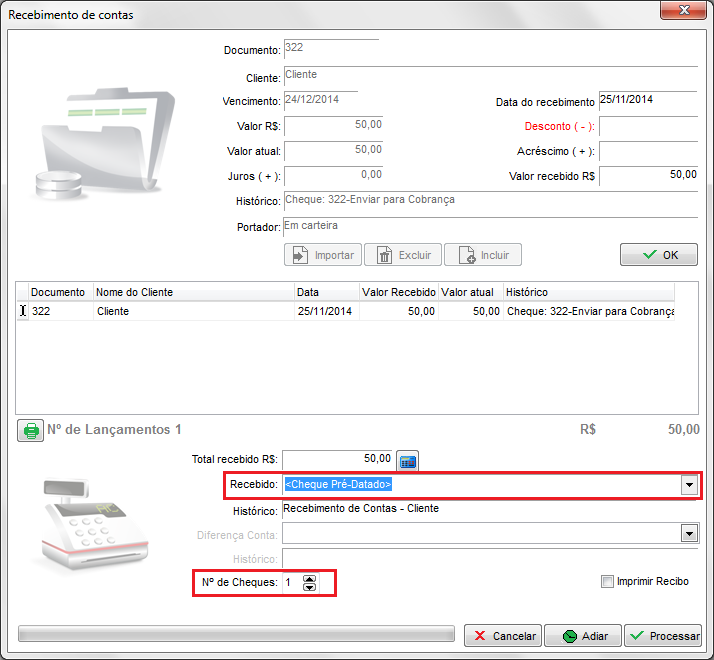Decrease Nº de Cheques with down arrow

(x=309, y=587)
